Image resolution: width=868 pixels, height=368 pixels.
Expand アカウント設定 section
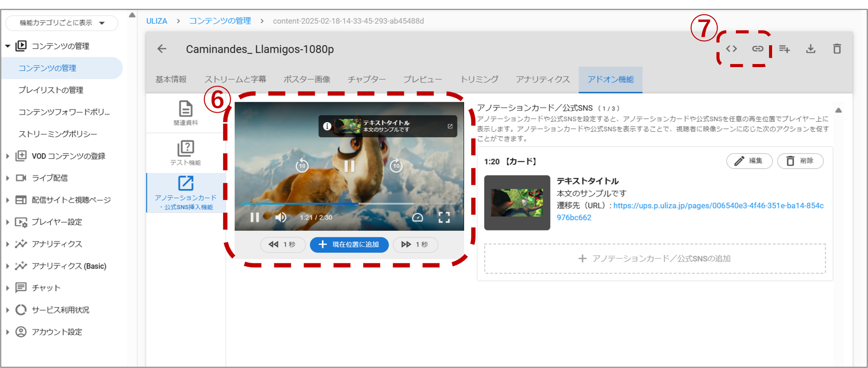pos(7,332)
